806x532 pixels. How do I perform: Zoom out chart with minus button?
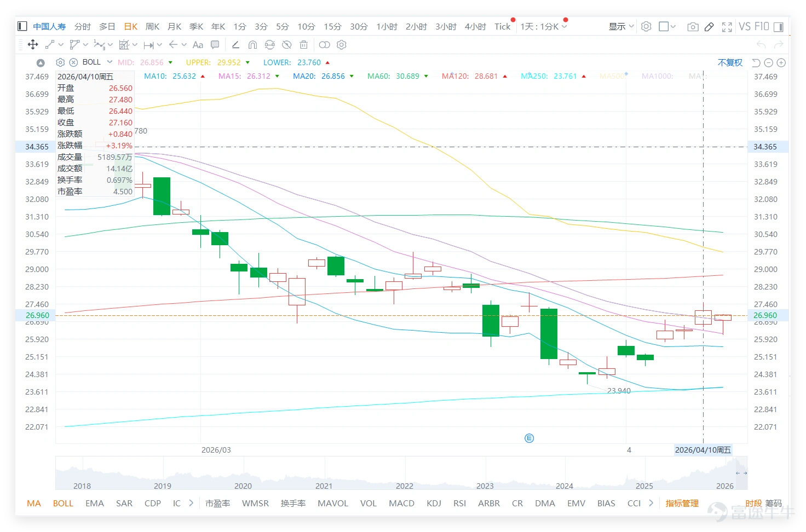click(x=769, y=63)
